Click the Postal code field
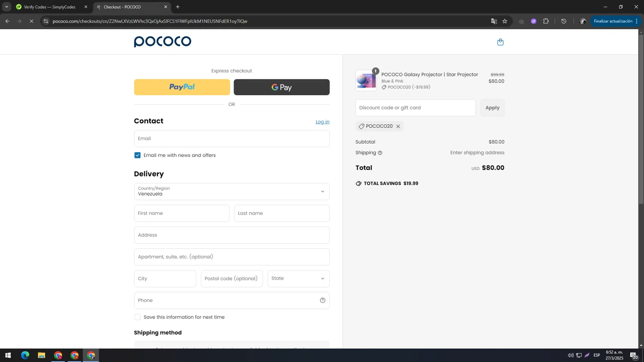The width and height of the screenshot is (644, 362). tap(232, 279)
